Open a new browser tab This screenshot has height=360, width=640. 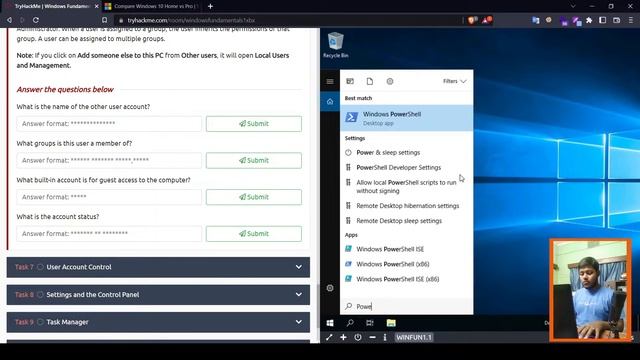point(210,6)
